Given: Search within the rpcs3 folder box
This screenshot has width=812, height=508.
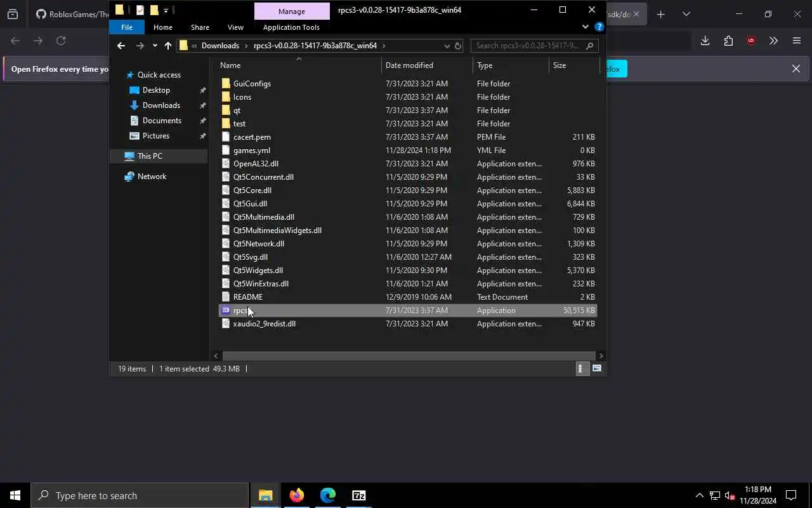Looking at the screenshot, I should tap(534, 46).
